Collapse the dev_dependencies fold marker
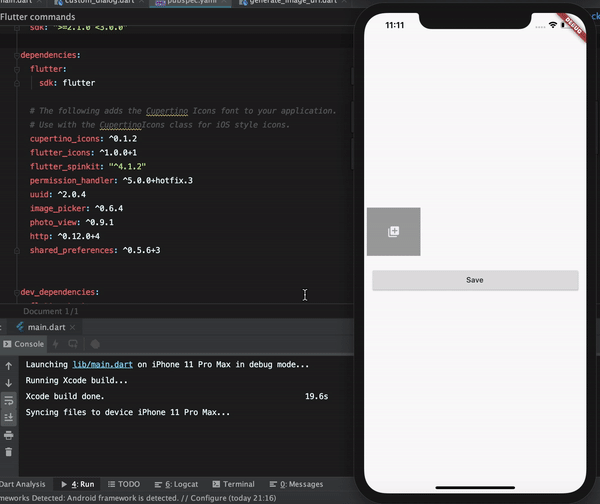The width and height of the screenshot is (600, 504). click(x=17, y=292)
